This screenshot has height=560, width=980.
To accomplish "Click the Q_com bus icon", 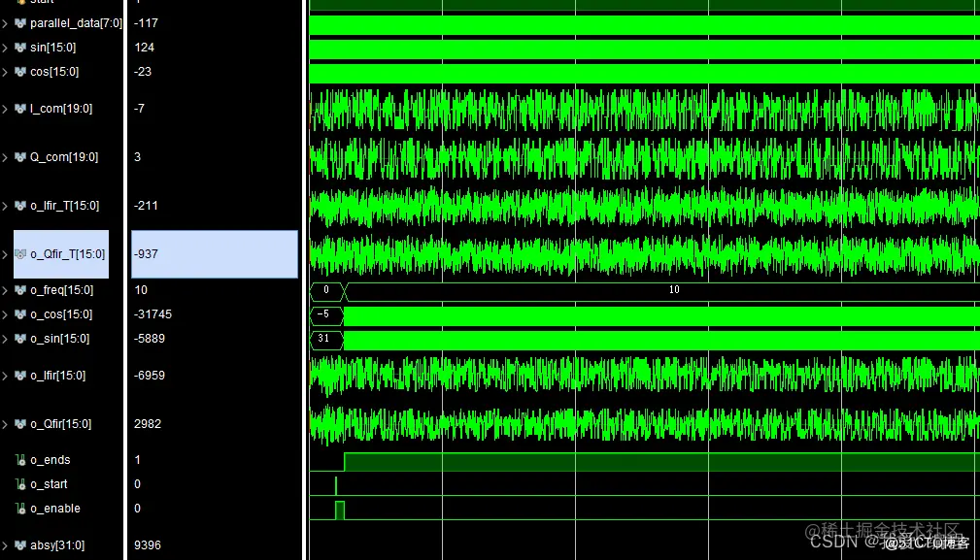I will tap(20, 157).
